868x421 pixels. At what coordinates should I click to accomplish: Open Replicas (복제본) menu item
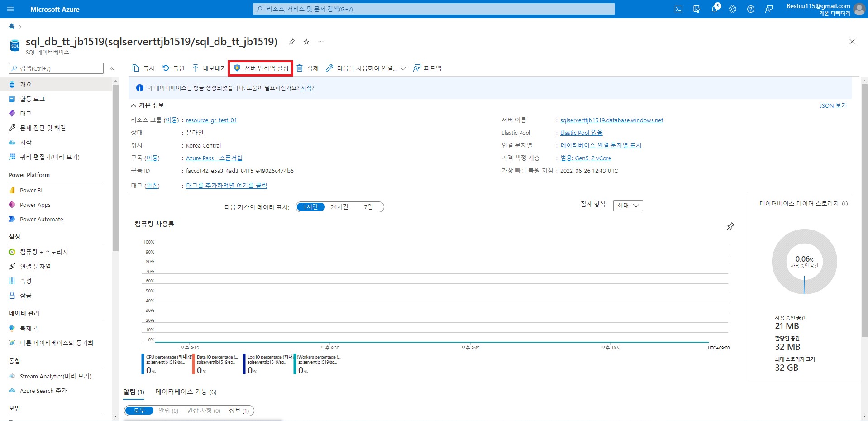pos(56,329)
